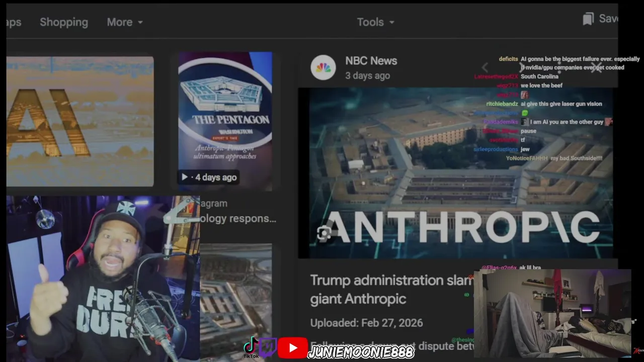
Task: Click the 'Uploaded: Feb 27, 2026' text
Action: [x=366, y=323]
